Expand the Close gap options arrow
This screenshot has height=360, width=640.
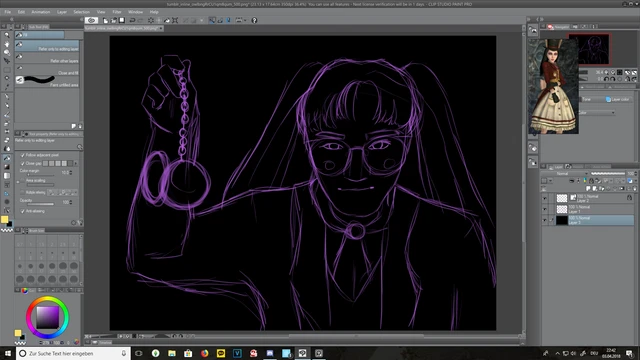pyautogui.click(x=76, y=163)
